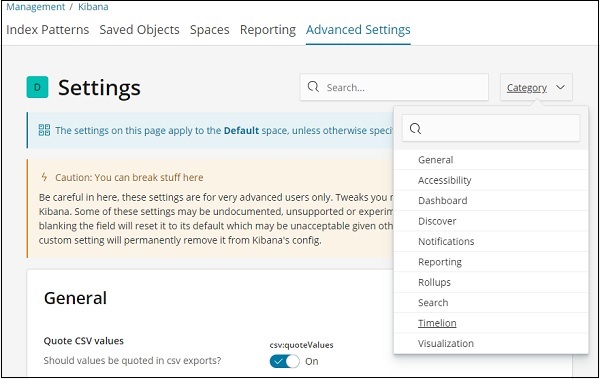Screen dimensions: 600x379
Task: Click into the Settings Search field
Action: coord(394,87)
